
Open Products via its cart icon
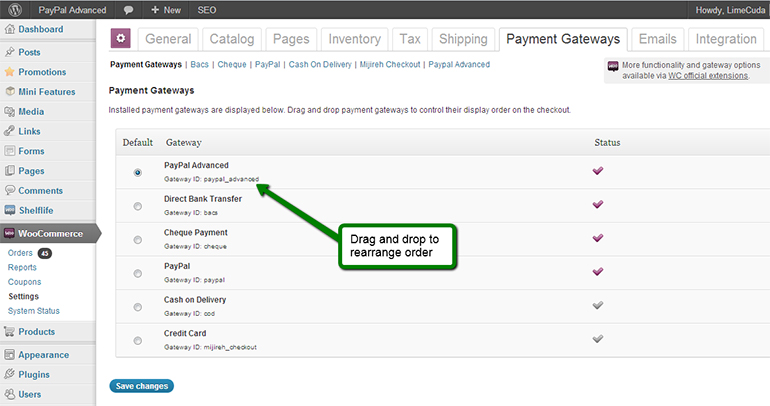(10, 332)
